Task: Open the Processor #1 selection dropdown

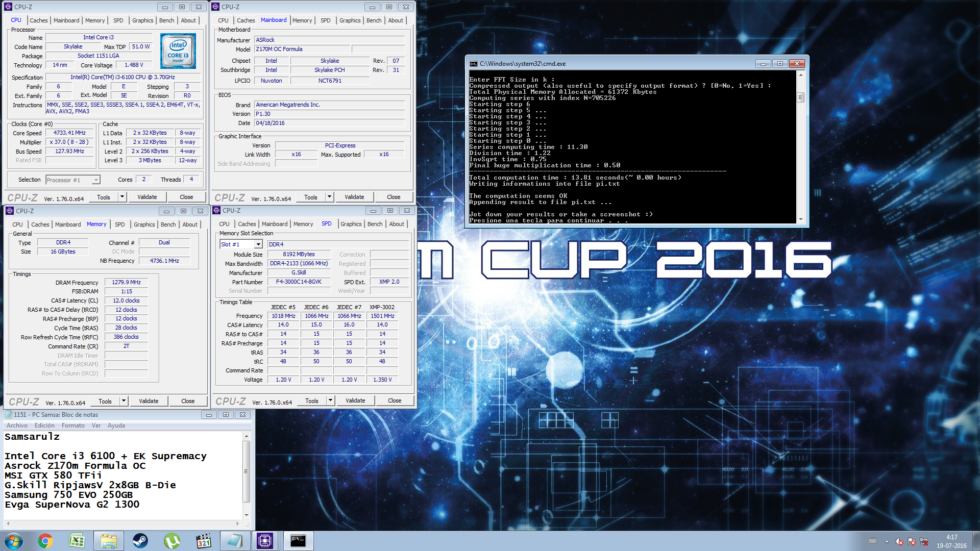Action: [x=95, y=180]
